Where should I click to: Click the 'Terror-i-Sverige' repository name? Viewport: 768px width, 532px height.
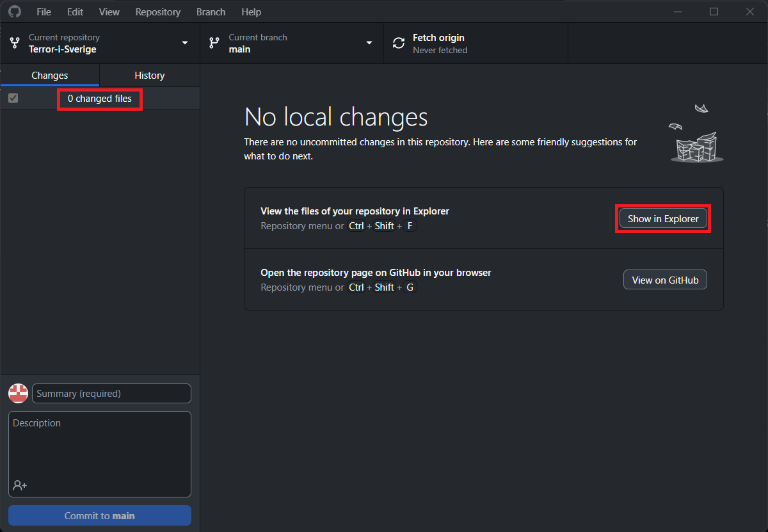click(63, 49)
